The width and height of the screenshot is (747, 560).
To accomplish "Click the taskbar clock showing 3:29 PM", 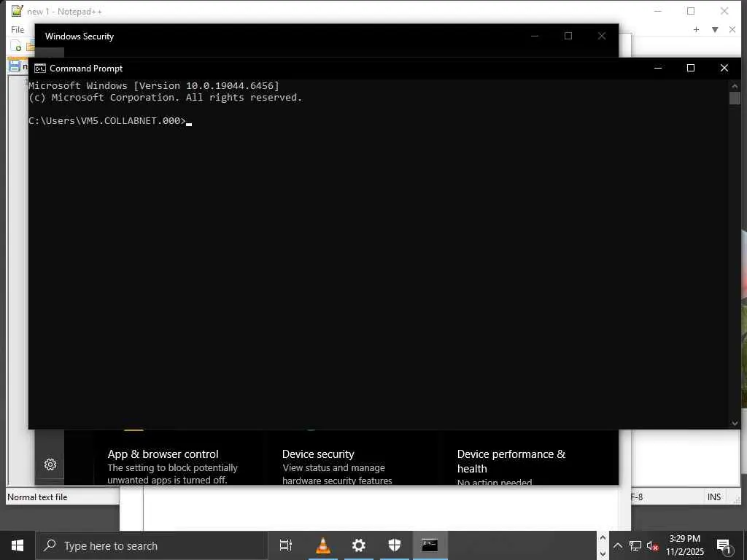I will 684,545.
